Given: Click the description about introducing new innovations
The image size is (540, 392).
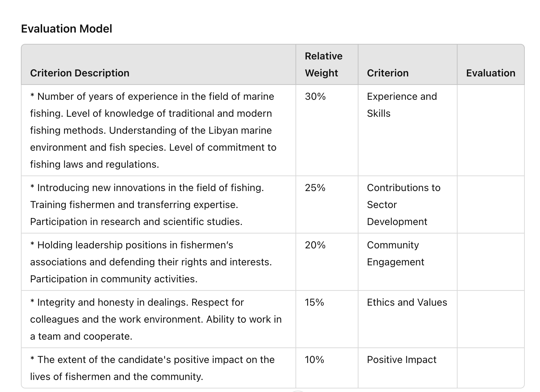Looking at the screenshot, I should (x=147, y=204).
